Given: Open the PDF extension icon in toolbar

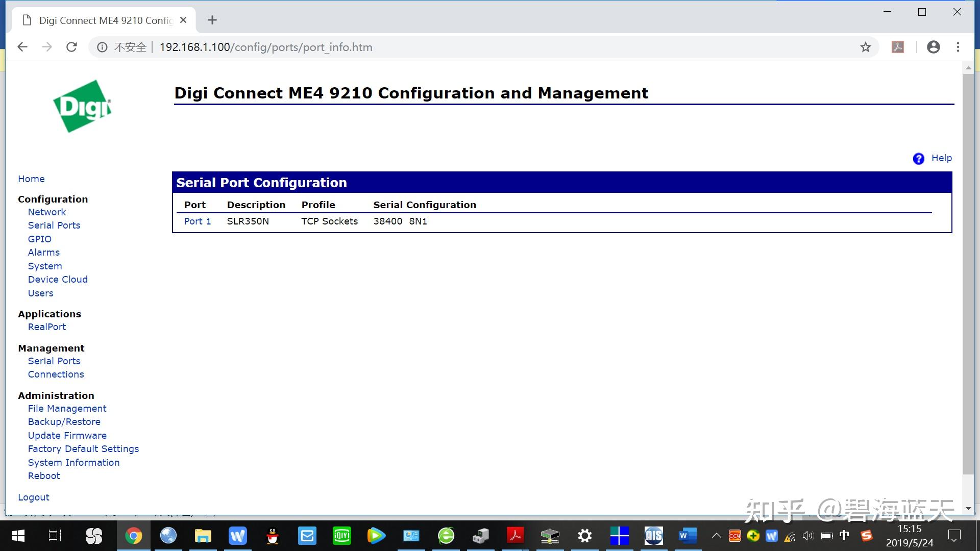Looking at the screenshot, I should pos(897,47).
